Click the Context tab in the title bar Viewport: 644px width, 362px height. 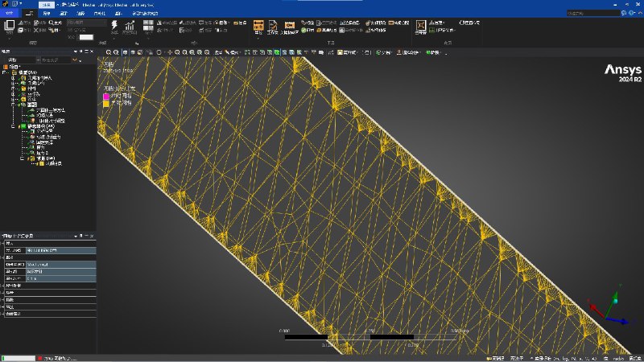(x=47, y=5)
